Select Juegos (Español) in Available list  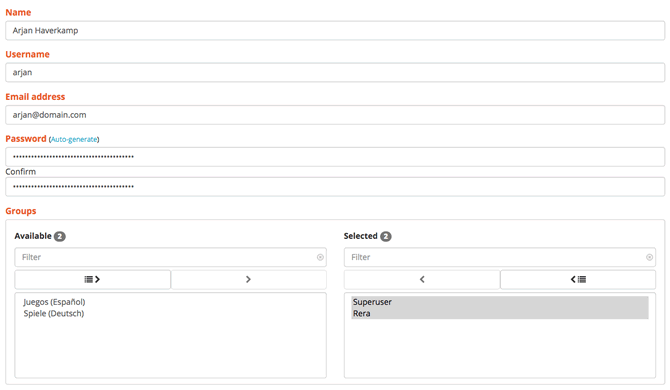(x=54, y=302)
